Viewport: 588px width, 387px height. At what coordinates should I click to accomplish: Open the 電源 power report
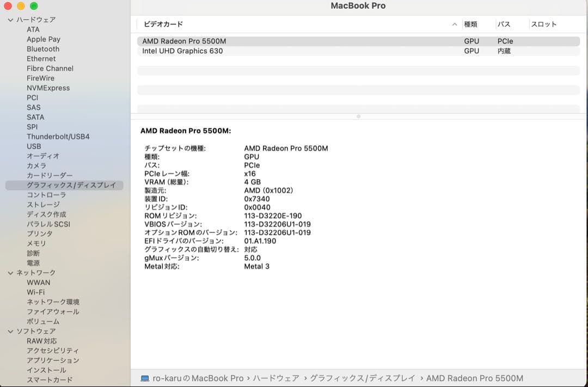point(33,263)
